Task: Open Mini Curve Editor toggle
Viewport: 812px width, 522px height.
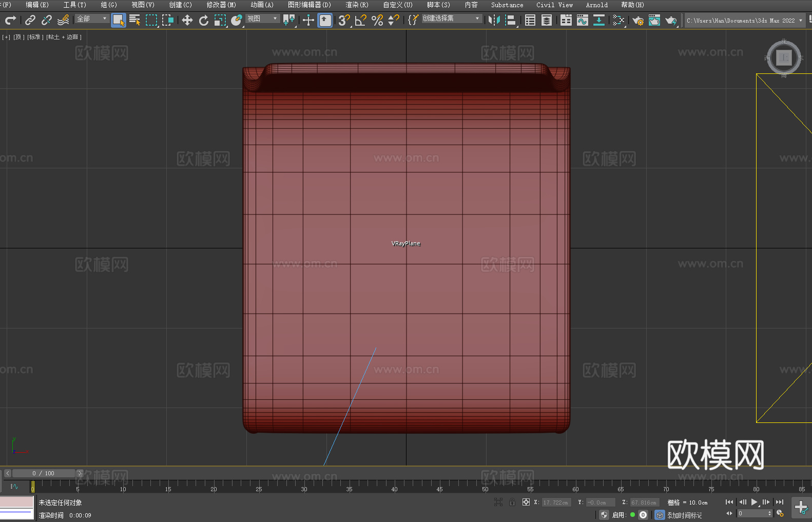Action: [x=14, y=486]
